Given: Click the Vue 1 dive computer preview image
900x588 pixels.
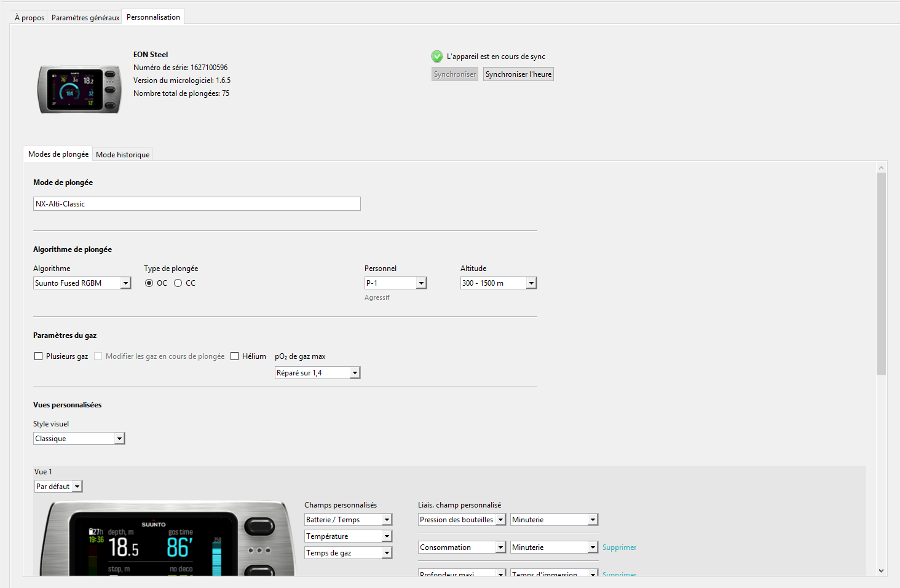Looking at the screenshot, I should click(167, 539).
